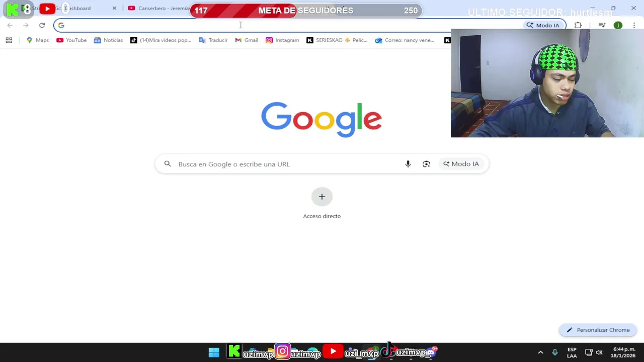Open the ESP LAA language switcher

pyautogui.click(x=572, y=352)
